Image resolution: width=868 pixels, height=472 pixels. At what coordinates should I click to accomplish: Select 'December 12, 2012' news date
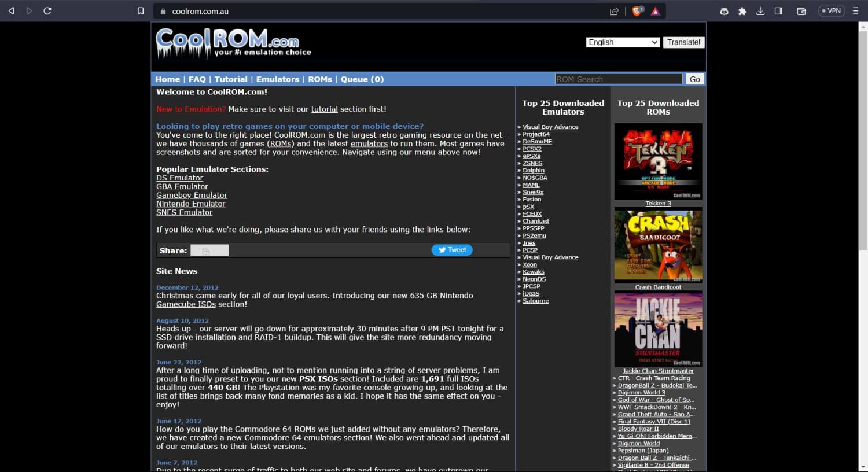[x=187, y=287]
